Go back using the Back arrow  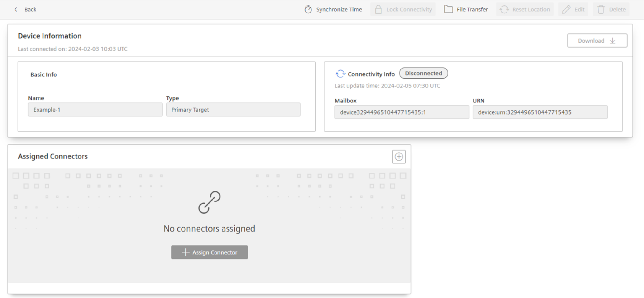tap(16, 10)
